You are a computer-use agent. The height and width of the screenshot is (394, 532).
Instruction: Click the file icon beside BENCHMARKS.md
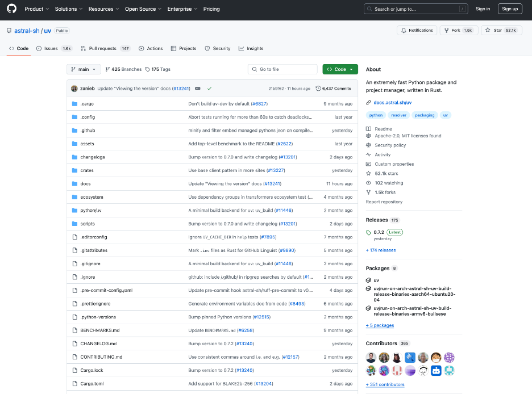click(74, 330)
